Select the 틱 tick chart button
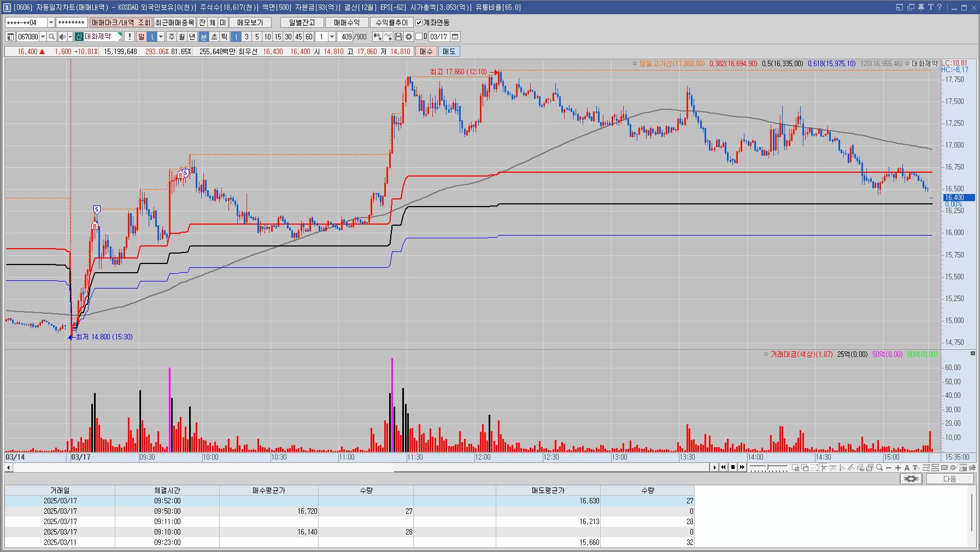Screen dimensions: 980x552 (224, 37)
